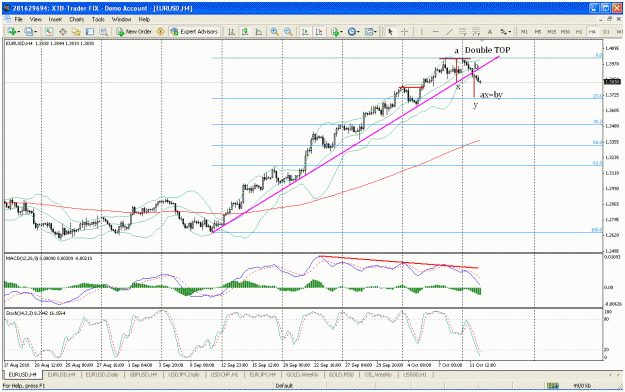Toggle the Market Watch window icon

coord(49,32)
